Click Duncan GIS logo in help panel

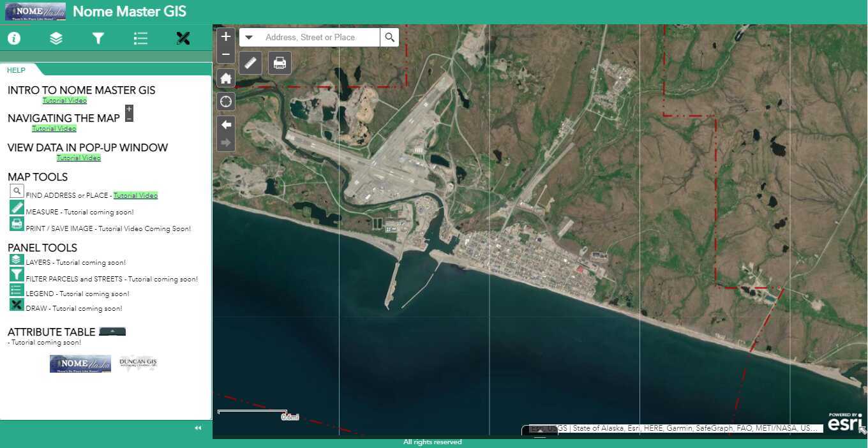point(138,363)
